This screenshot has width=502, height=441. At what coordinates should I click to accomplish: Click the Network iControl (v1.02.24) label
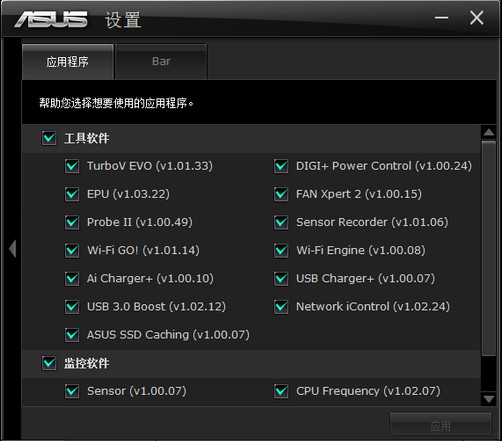pos(373,307)
